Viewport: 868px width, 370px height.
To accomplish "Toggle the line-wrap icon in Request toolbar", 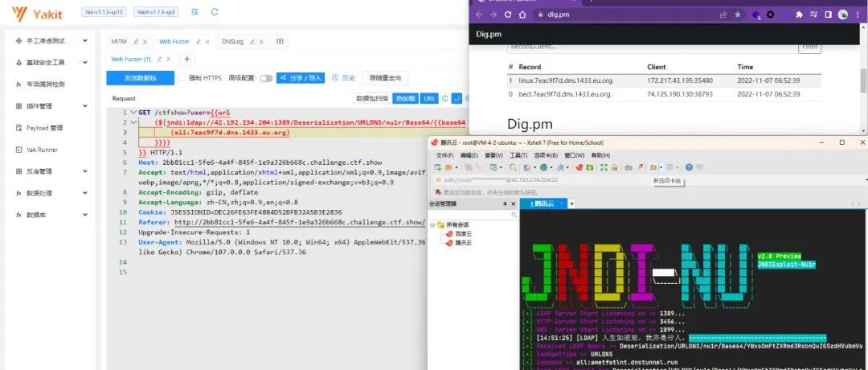I will (x=457, y=99).
